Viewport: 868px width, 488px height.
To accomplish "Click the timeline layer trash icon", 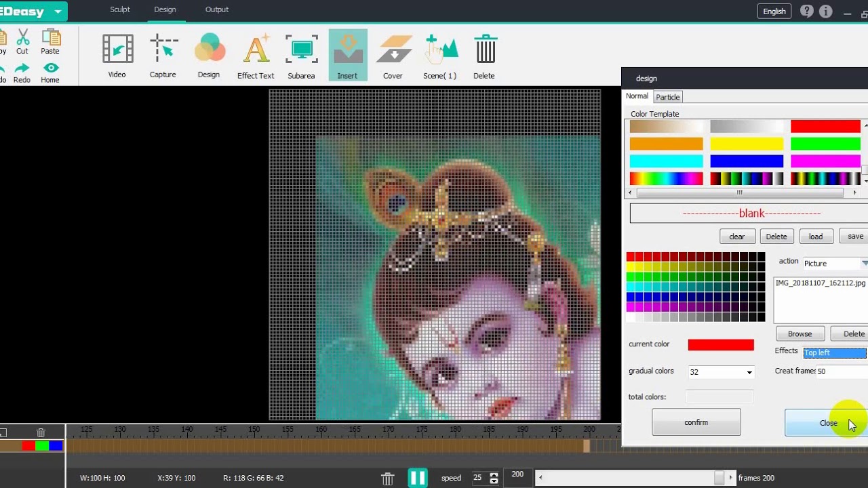I will pos(41,432).
